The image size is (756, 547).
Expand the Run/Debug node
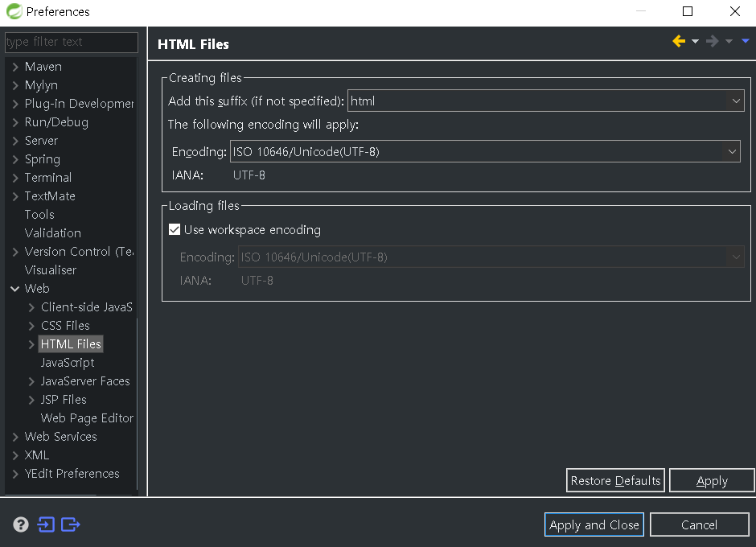click(15, 122)
